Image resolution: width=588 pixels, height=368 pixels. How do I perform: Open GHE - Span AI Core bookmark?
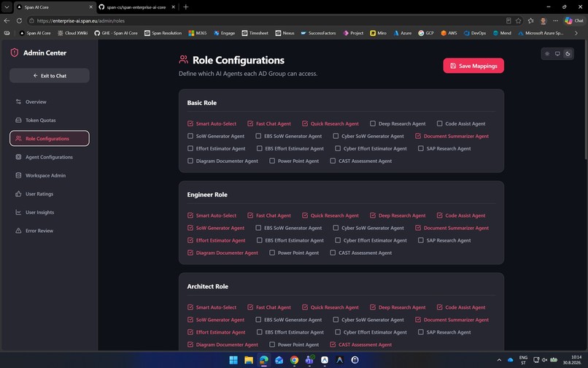pos(116,33)
